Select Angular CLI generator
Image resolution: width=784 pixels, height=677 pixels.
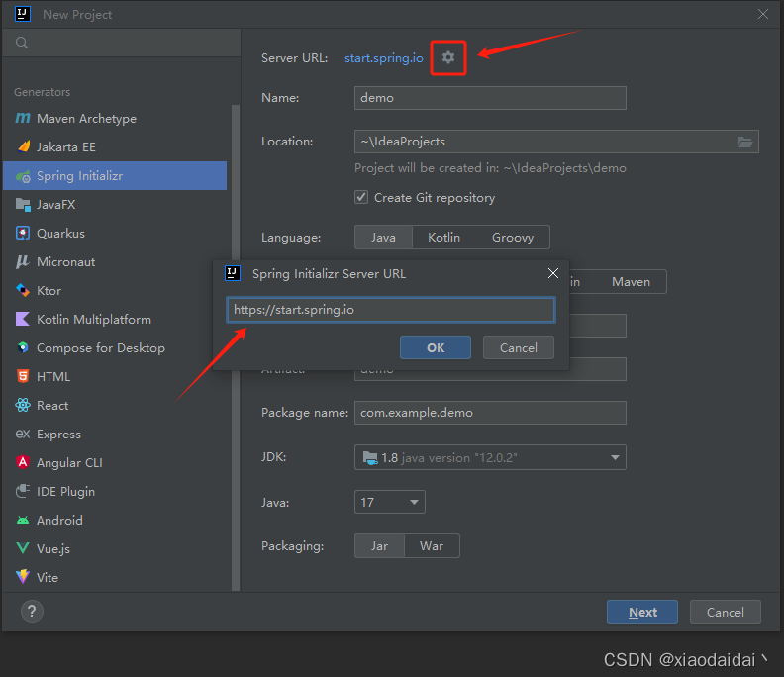click(115, 462)
